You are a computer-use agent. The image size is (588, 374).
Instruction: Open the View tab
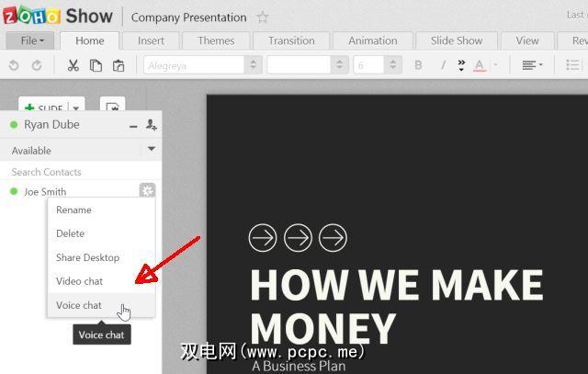[x=526, y=40]
